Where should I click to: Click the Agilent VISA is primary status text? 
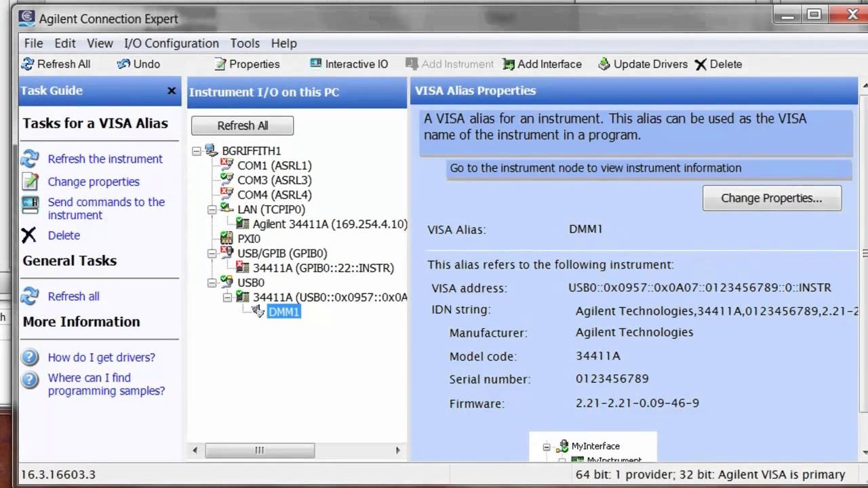pyautogui.click(x=781, y=474)
